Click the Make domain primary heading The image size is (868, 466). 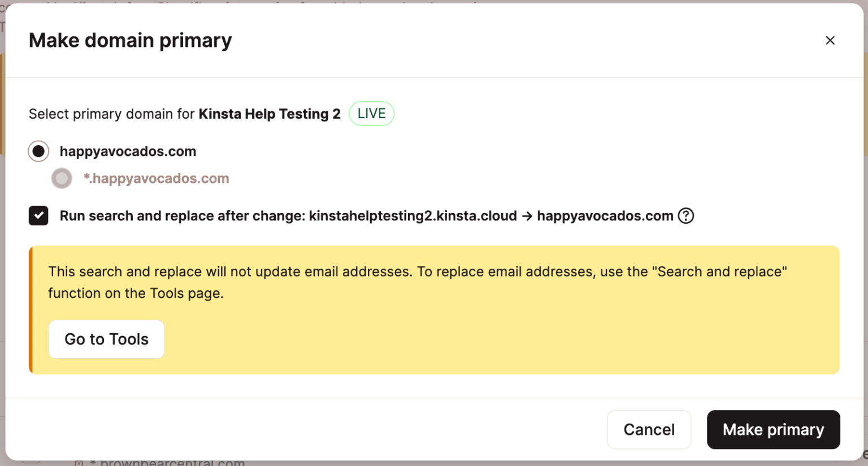point(130,41)
